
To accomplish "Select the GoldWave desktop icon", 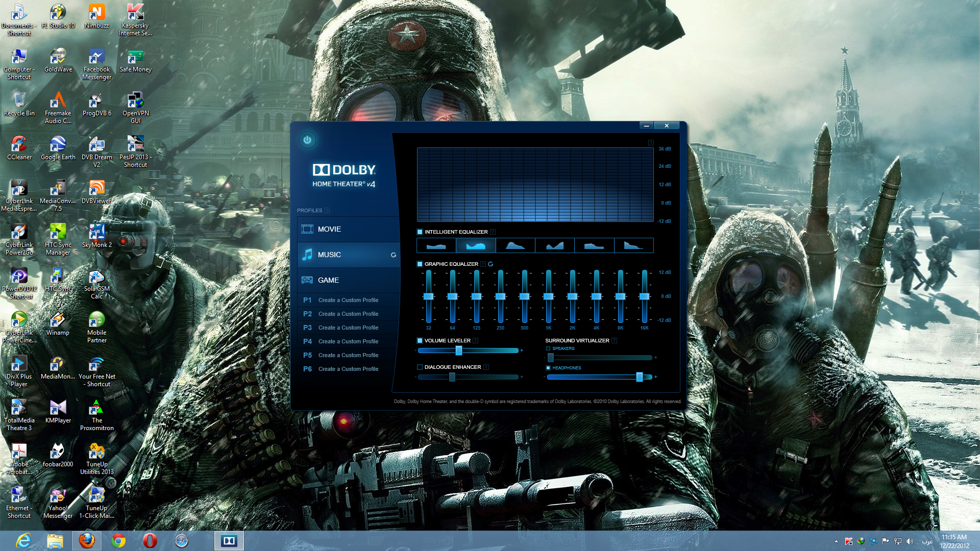I will (x=58, y=60).
